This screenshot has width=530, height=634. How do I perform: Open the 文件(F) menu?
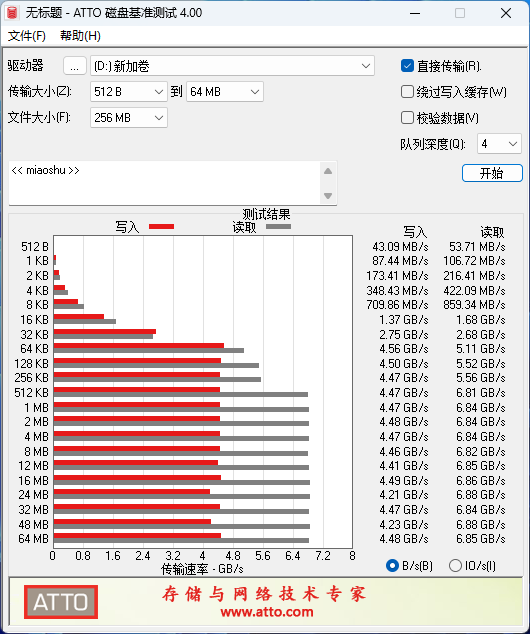point(27,36)
